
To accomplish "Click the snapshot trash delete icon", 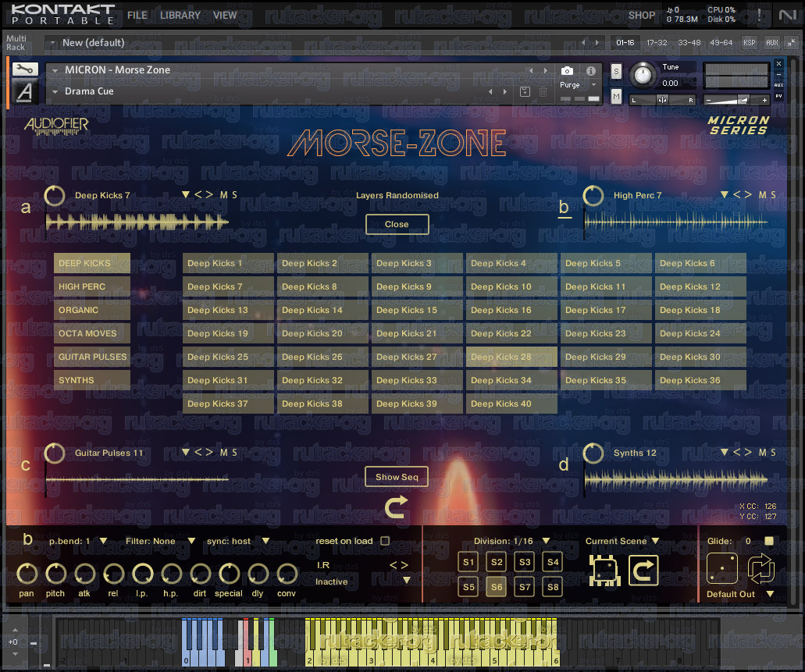I will point(543,92).
